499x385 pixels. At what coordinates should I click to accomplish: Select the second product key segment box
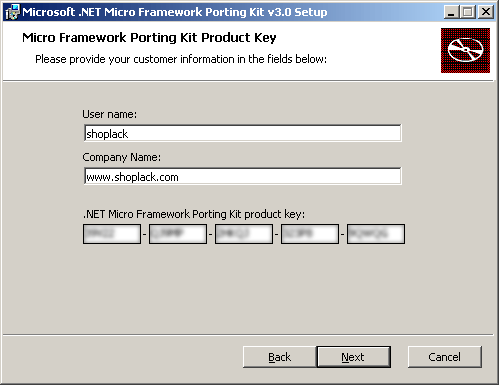(178, 234)
